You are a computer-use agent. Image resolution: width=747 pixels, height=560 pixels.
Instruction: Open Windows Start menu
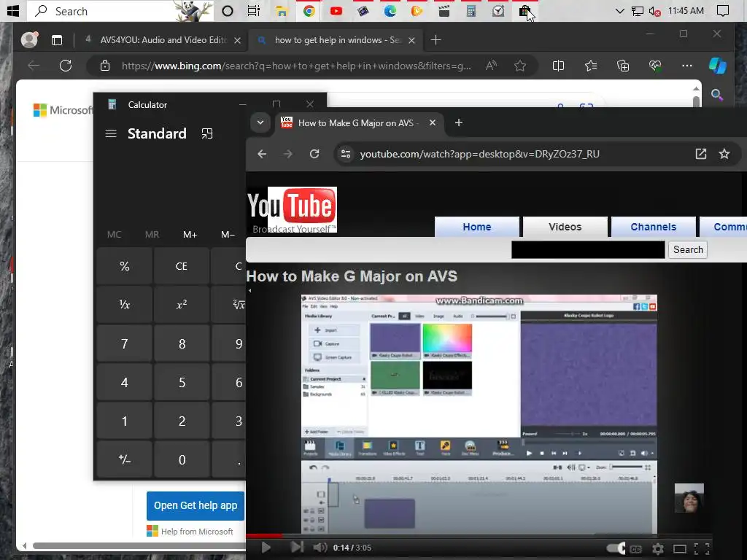13,11
